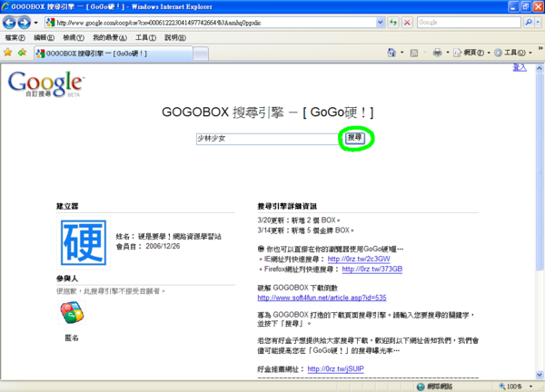Click the address bar URL field

pos(215,23)
